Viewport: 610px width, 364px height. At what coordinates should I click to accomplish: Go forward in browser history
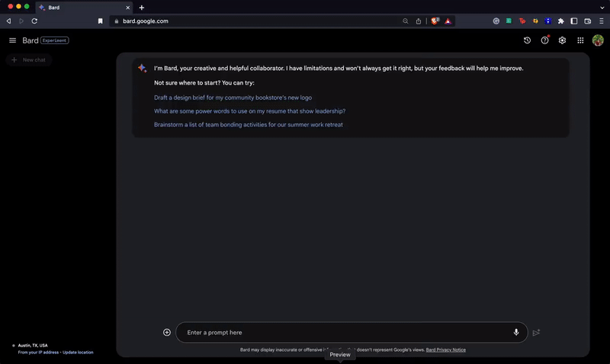pos(21,21)
